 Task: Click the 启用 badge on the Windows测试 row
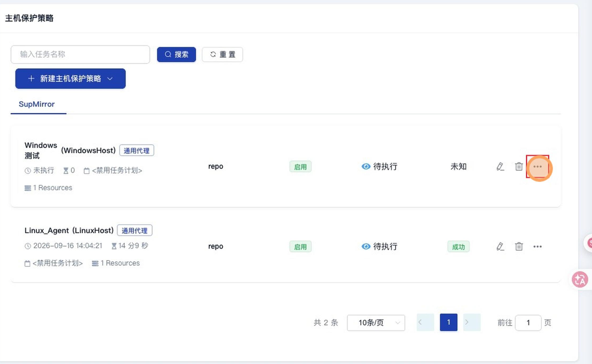(300, 167)
